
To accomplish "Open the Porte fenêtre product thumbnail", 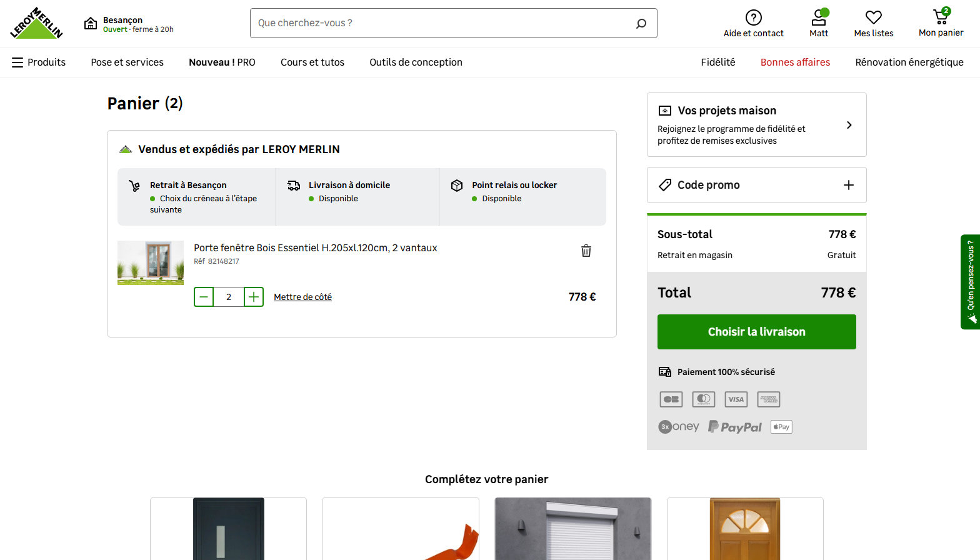I will point(151,262).
